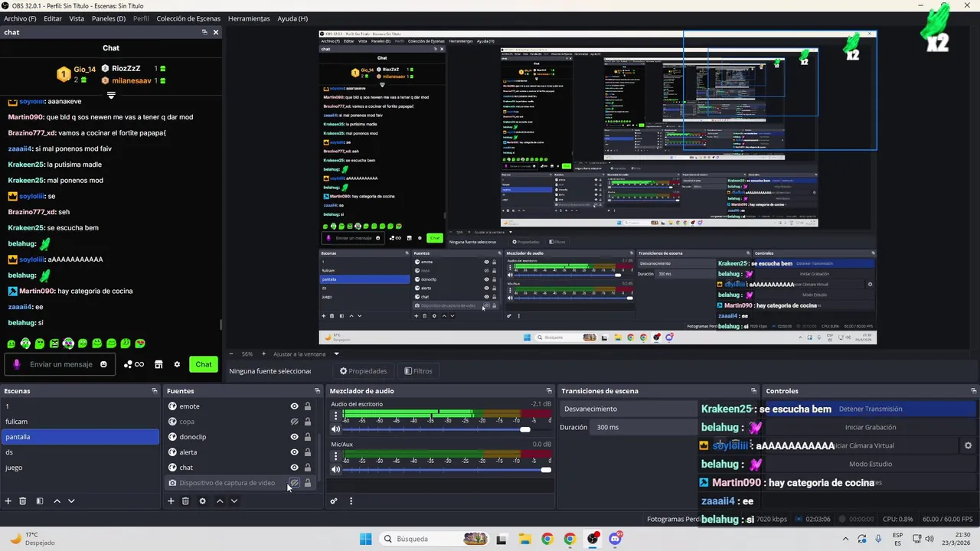980x551 pixels.
Task: Enable Modo Estudio button
Action: click(871, 464)
